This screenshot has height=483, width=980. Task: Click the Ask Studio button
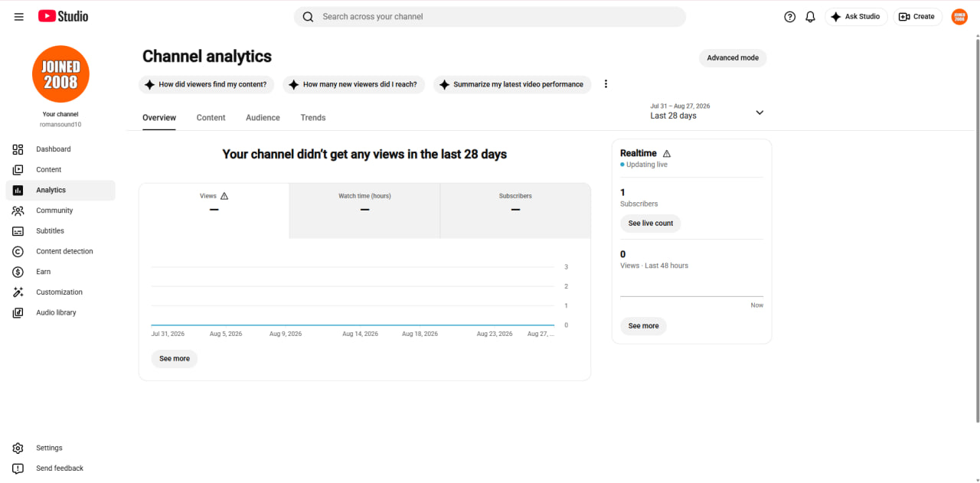[x=856, y=17]
